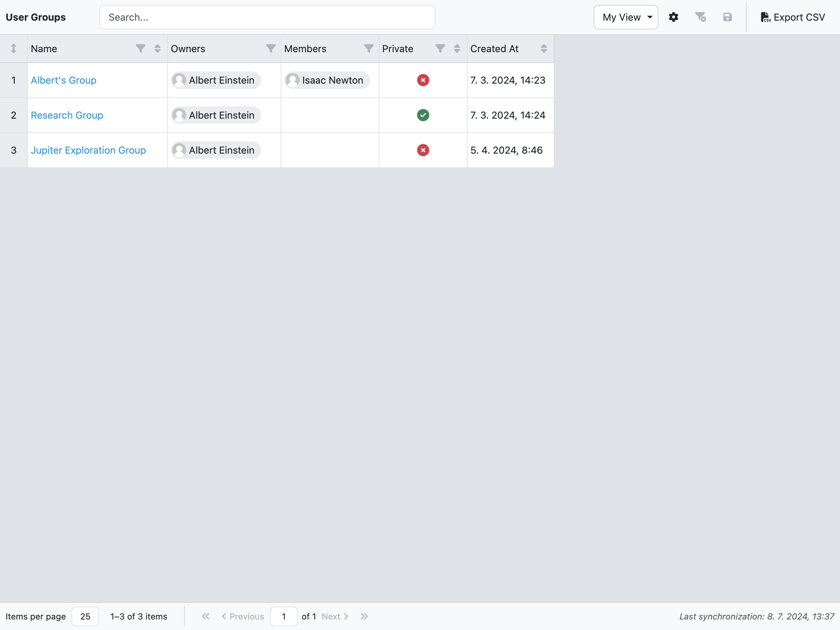Go to the Next page
840x630 pixels.
(335, 616)
